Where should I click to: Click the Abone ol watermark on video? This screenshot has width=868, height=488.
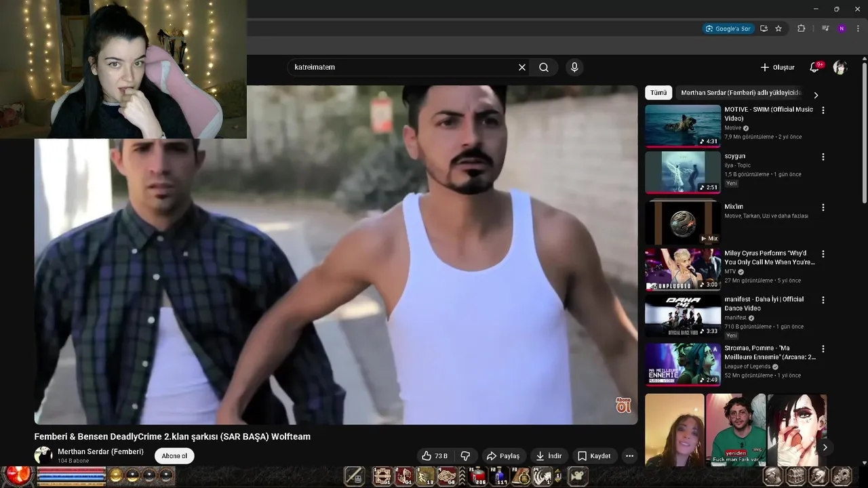(623, 405)
